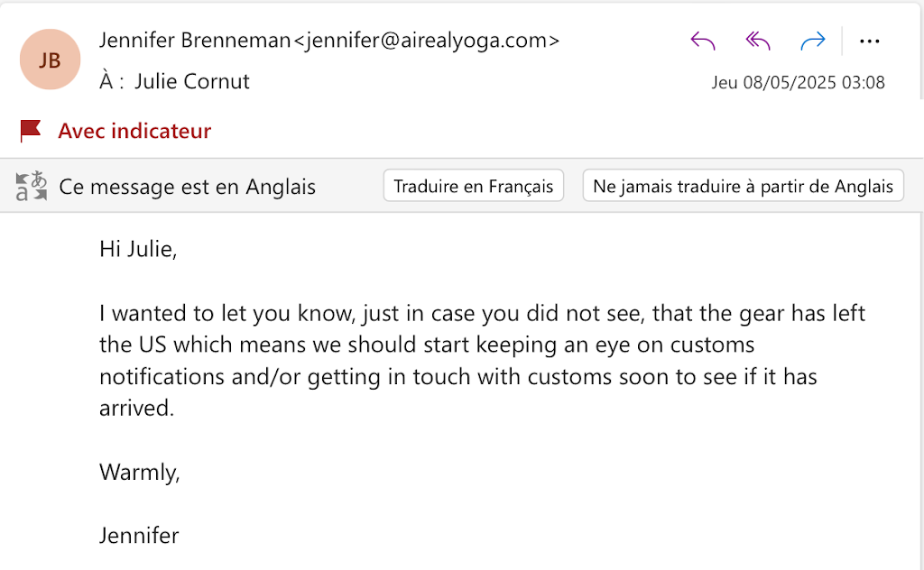
Task: Click the Jennifer signature at the bottom
Action: [x=139, y=535]
